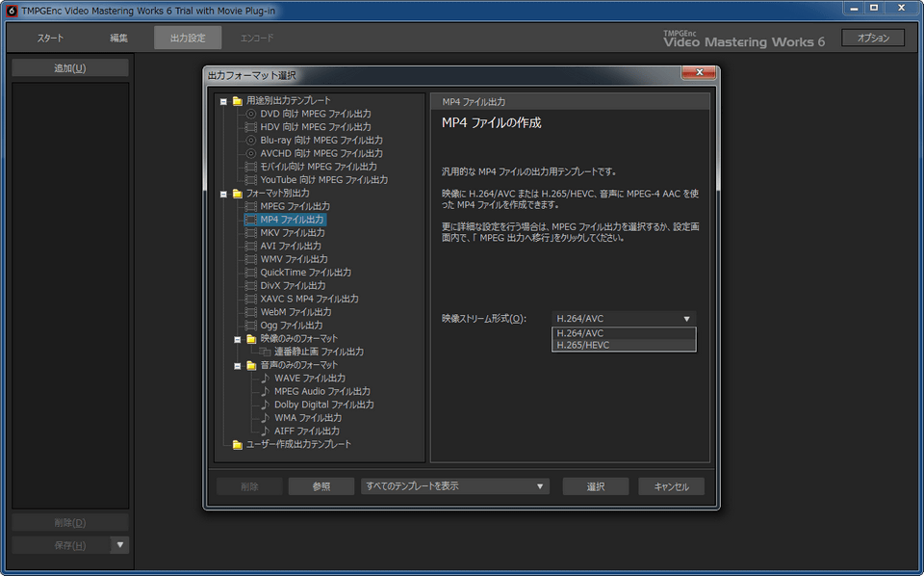The width and height of the screenshot is (924, 576).
Task: Click the film icon beside モバイル向け MPEG ファイル出力
Action: click(250, 167)
